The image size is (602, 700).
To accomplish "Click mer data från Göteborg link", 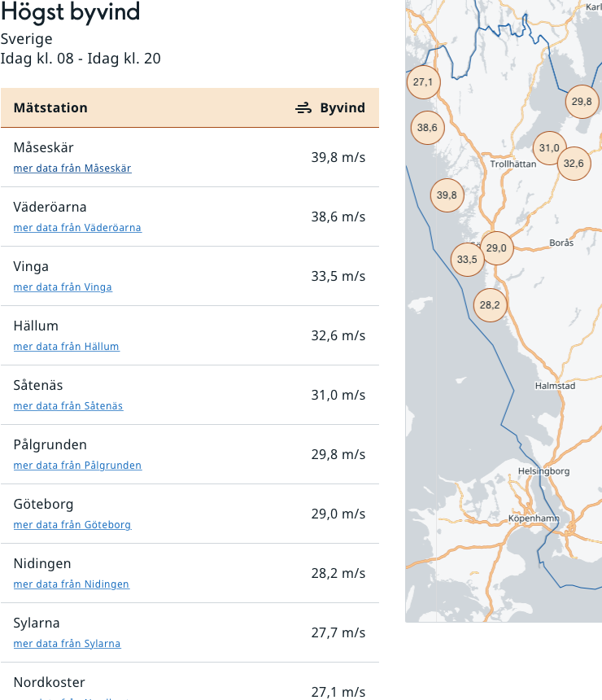I will [x=72, y=525].
